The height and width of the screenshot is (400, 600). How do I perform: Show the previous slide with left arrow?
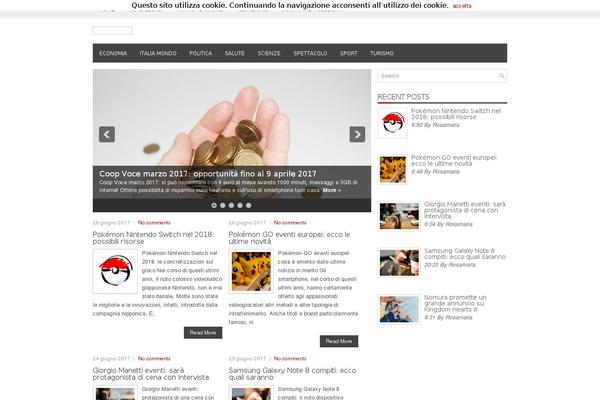(x=107, y=134)
